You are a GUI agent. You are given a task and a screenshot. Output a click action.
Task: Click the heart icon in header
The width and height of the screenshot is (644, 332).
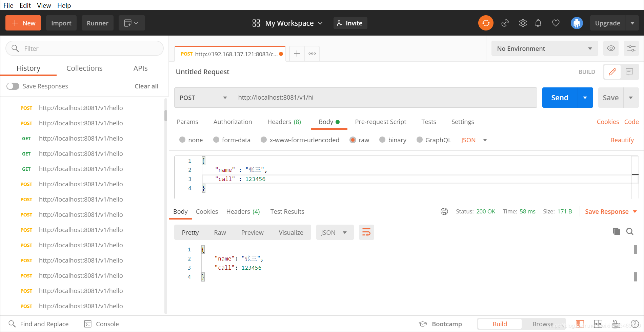click(556, 23)
